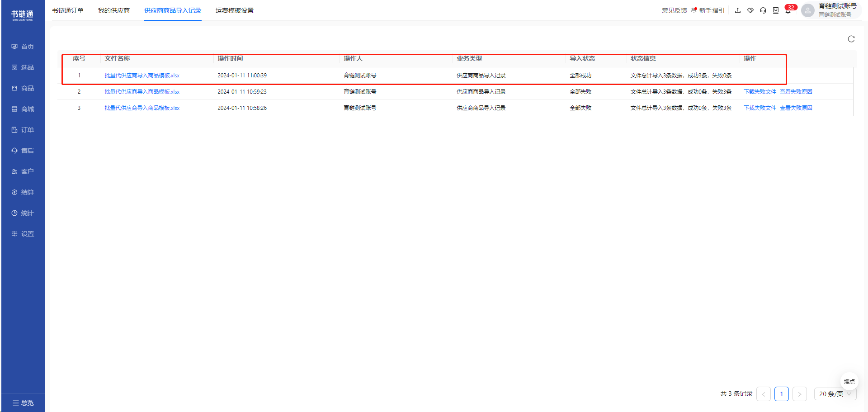This screenshot has height=412, width=868.
Task: Open file link in row 3
Action: 142,108
